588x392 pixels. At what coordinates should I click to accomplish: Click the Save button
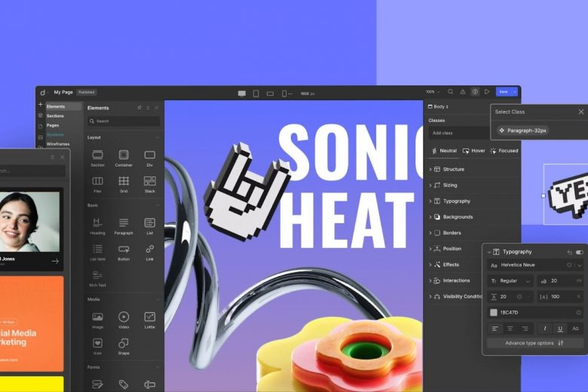coord(504,92)
